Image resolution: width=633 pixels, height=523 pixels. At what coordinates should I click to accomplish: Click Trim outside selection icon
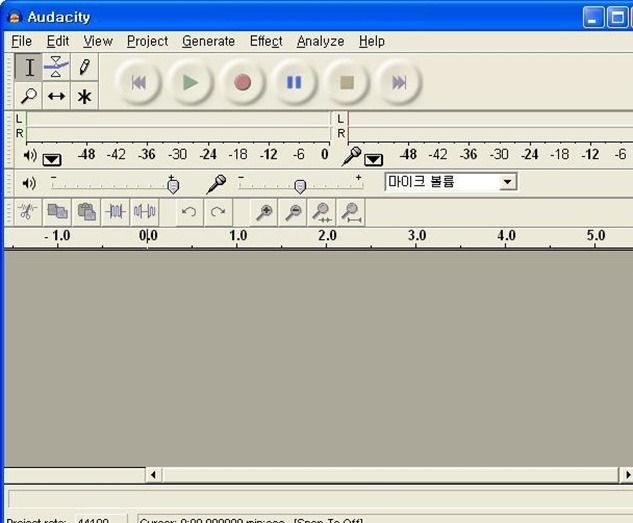(x=116, y=212)
